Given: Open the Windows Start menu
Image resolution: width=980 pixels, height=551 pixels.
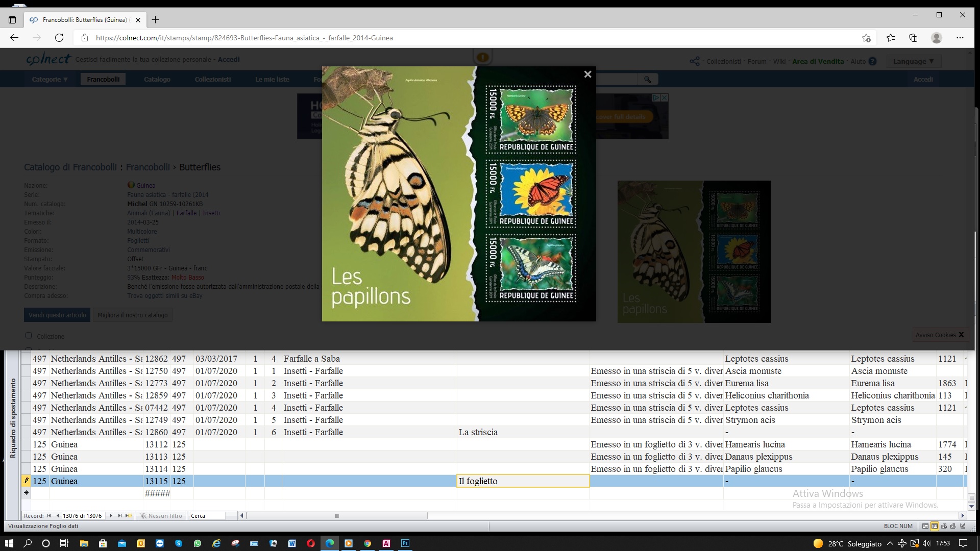Looking at the screenshot, I should 9,543.
